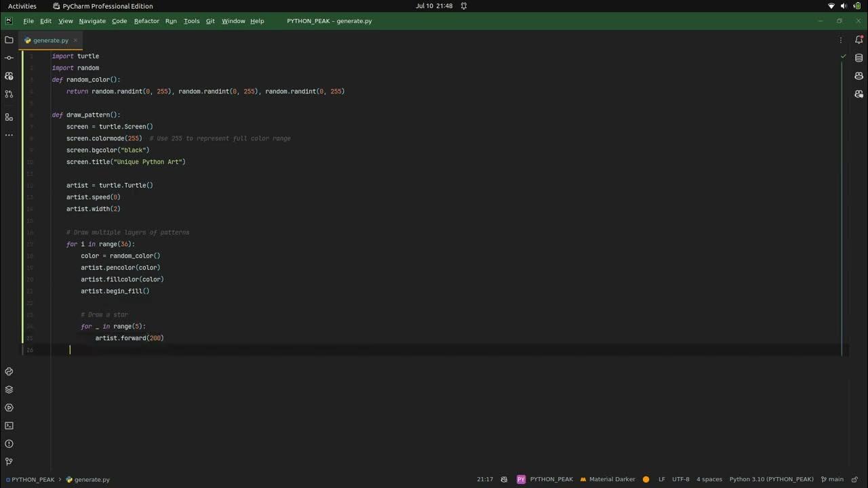Screen dimensions: 868x488
Task: Open the File menu
Action: [28, 21]
